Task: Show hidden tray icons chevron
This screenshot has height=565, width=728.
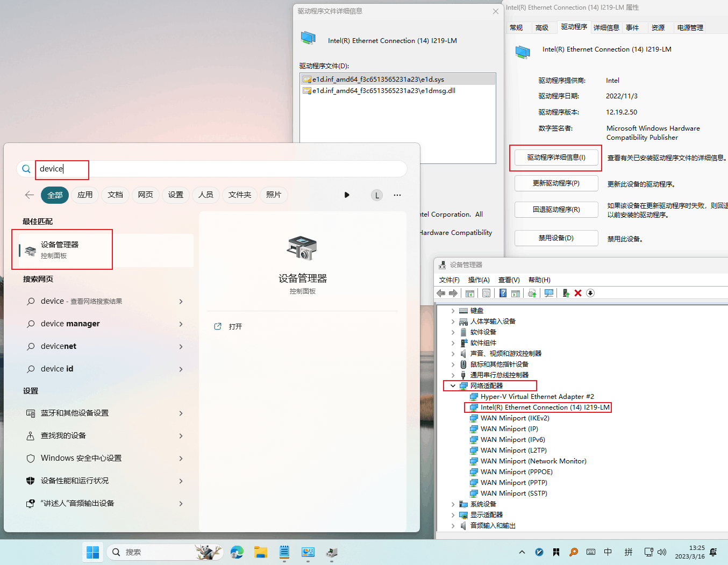Action: [x=522, y=552]
